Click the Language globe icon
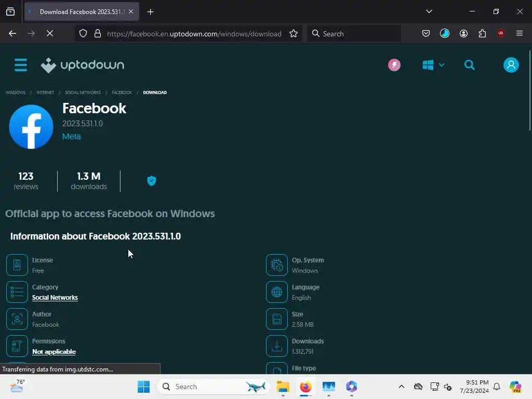Image resolution: width=532 pixels, height=399 pixels. (277, 292)
